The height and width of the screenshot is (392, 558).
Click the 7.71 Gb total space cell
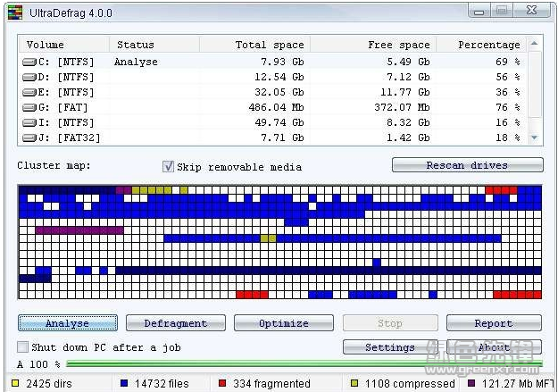tap(282, 138)
